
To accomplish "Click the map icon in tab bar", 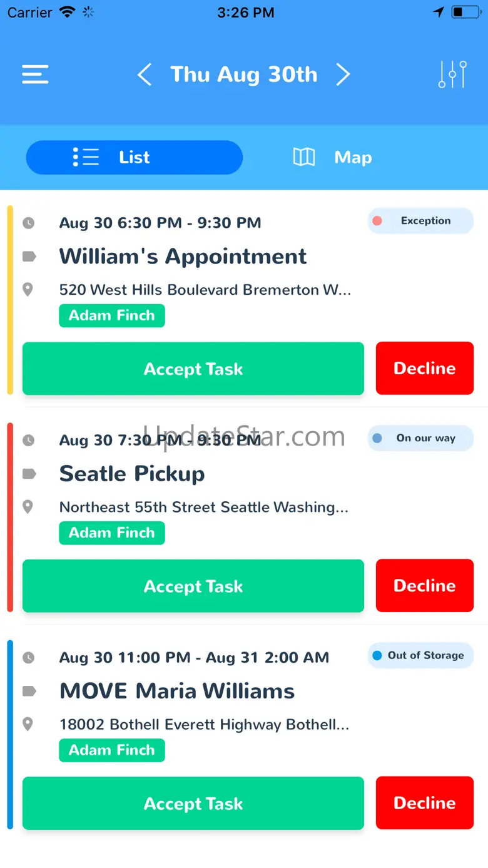I will [304, 157].
